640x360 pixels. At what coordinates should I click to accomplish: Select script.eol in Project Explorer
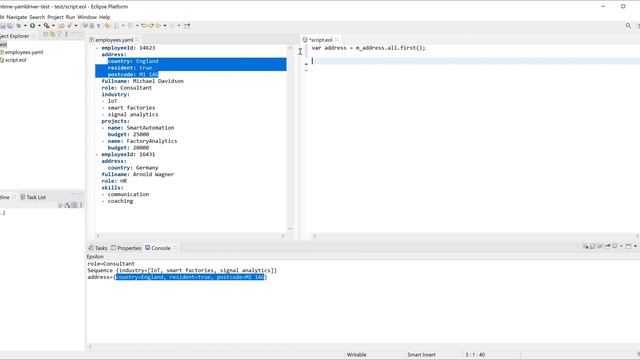tap(15, 60)
